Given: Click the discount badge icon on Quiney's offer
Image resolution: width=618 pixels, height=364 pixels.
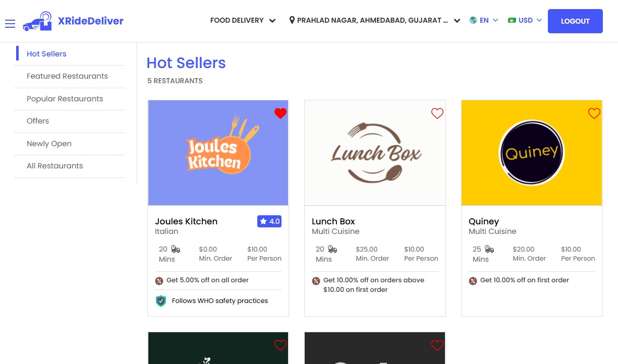Looking at the screenshot, I should 473,280.
